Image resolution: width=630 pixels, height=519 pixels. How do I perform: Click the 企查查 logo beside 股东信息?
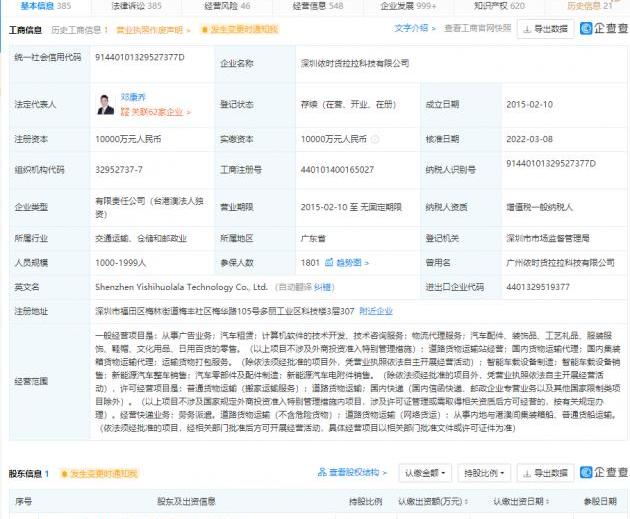pyautogui.click(x=604, y=472)
